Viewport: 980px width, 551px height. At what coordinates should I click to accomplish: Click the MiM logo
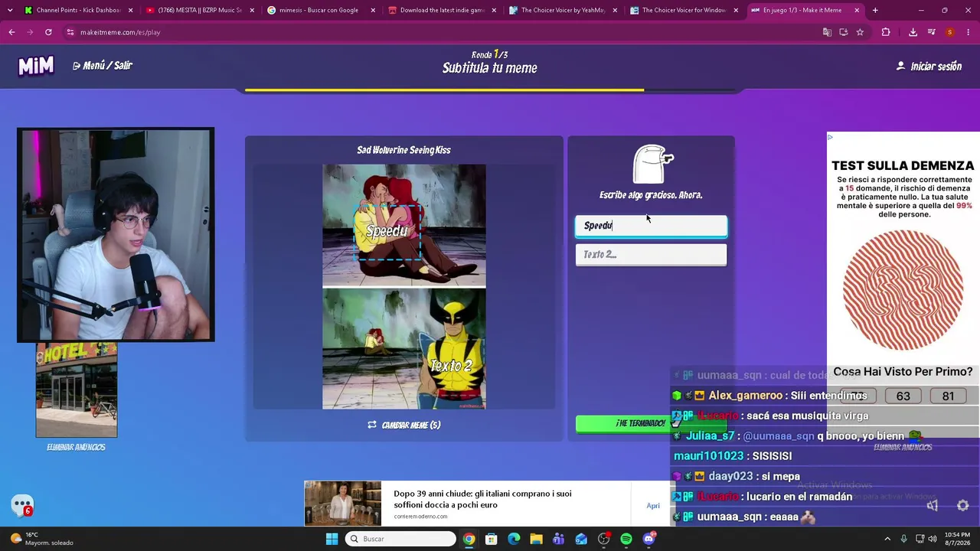(36, 66)
